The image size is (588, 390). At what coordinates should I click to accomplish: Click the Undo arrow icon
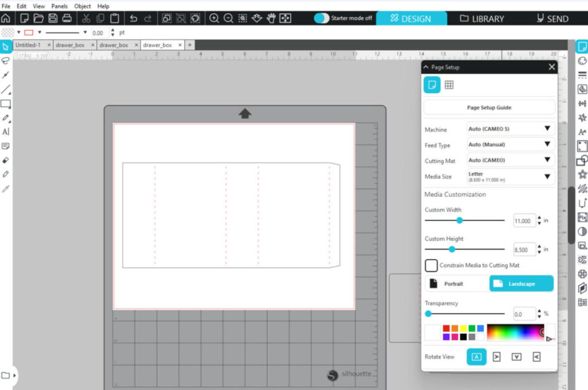point(134,18)
